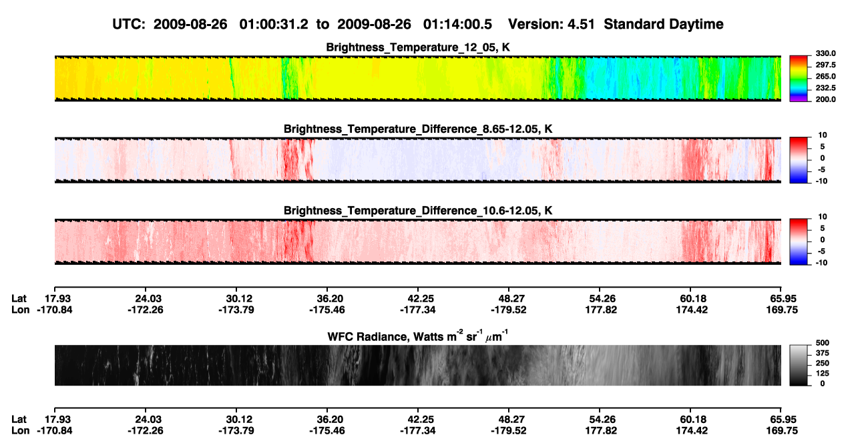Click the start time 01:00:31.2 in title
868x445 pixels.
pos(272,25)
